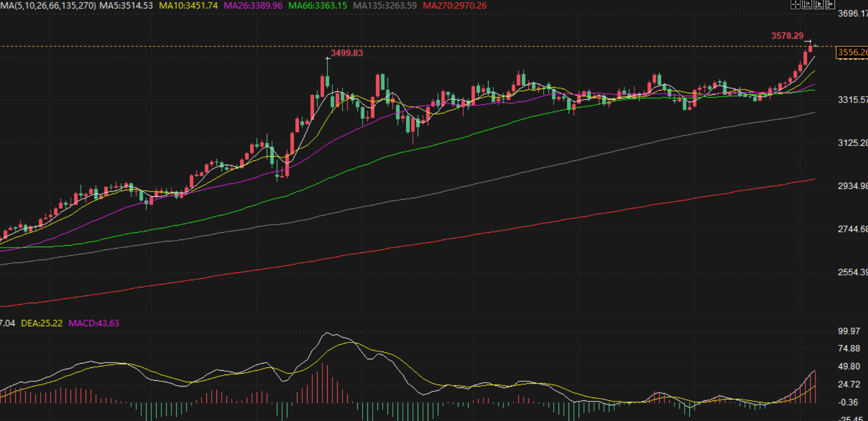Click the MACD:43.63 indicator label
The width and height of the screenshot is (868, 421).
(94, 323)
